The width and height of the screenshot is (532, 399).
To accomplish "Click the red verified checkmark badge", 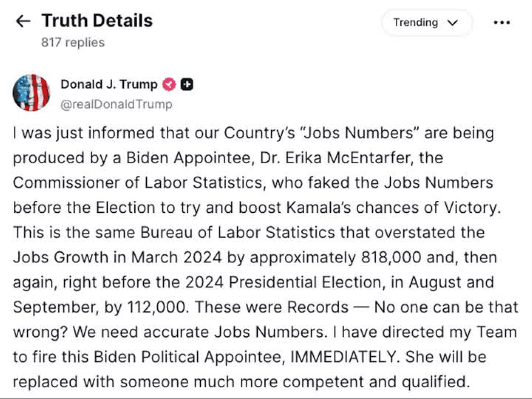I will [x=169, y=84].
